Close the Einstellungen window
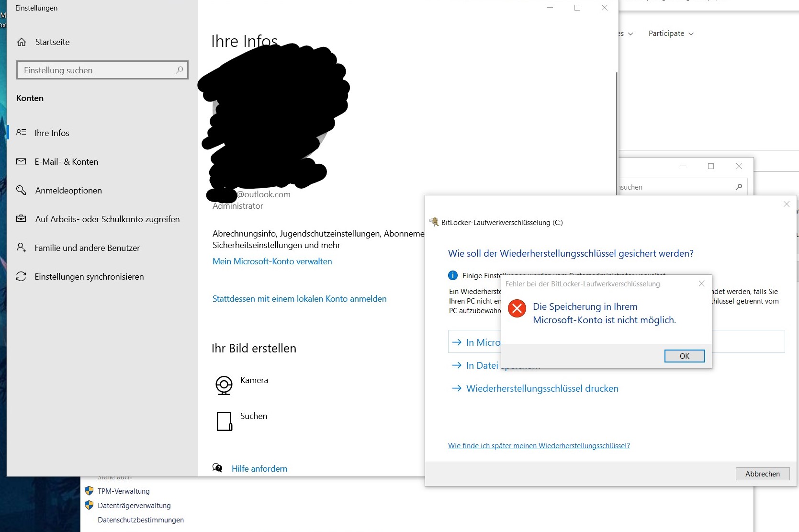 tap(605, 8)
